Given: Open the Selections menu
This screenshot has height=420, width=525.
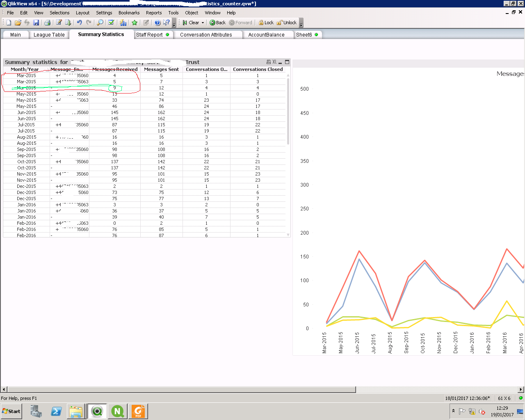Looking at the screenshot, I should [59, 13].
